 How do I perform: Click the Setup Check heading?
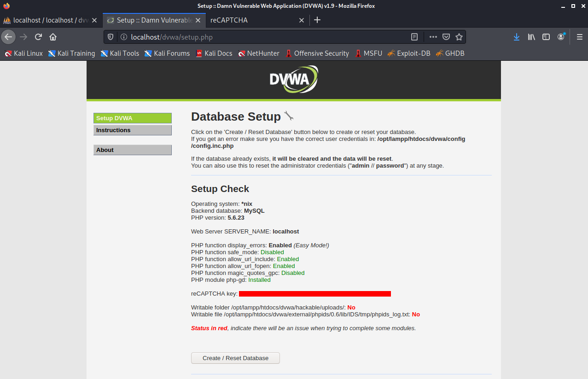click(220, 189)
